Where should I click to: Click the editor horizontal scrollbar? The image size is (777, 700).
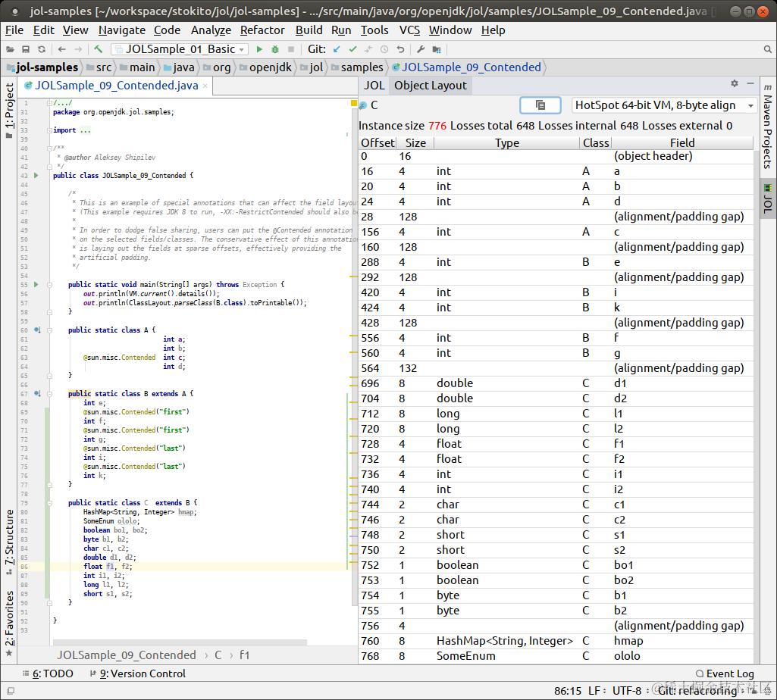click(180, 642)
